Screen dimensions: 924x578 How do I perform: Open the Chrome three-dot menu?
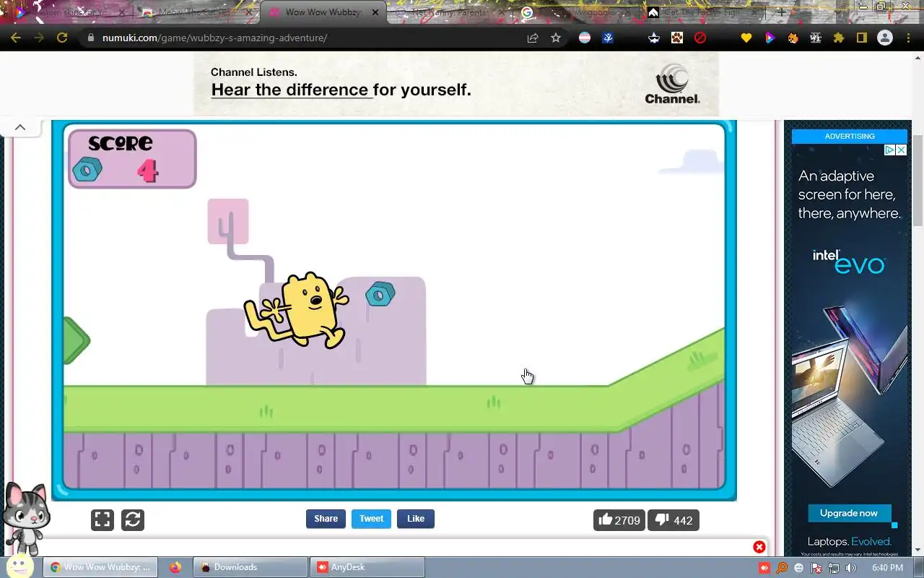(x=908, y=38)
